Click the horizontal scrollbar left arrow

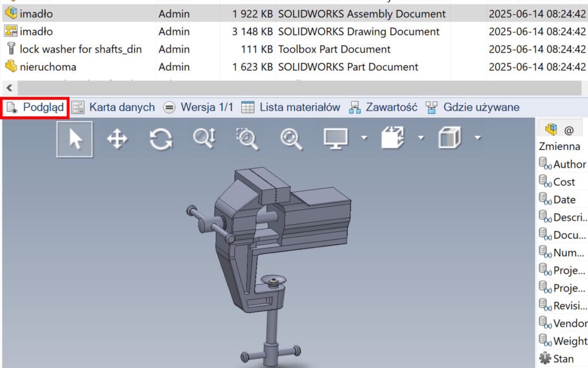[9, 87]
